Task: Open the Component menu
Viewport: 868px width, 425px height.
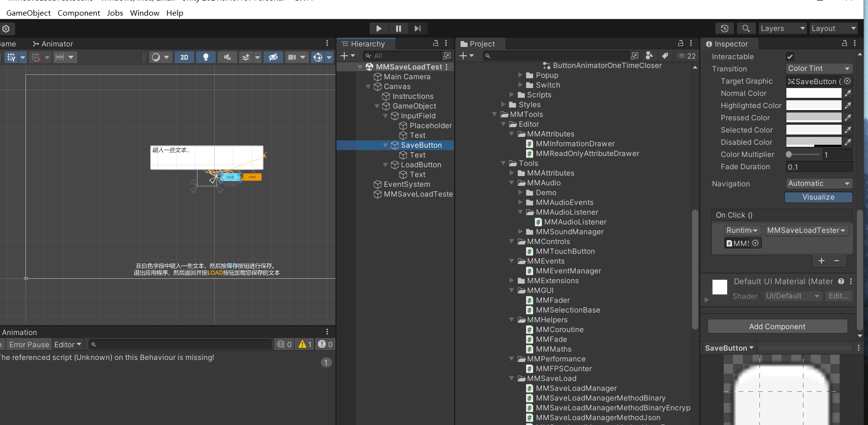Action: pos(79,13)
